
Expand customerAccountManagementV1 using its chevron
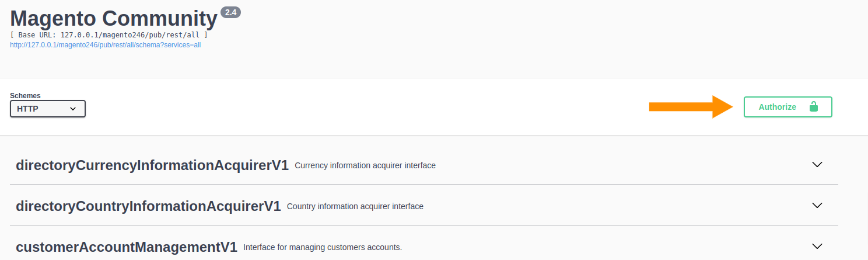click(x=817, y=246)
